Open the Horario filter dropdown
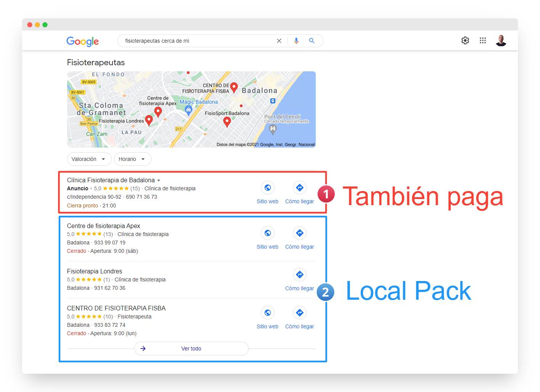Screen dimensions: 540x392 point(133,159)
